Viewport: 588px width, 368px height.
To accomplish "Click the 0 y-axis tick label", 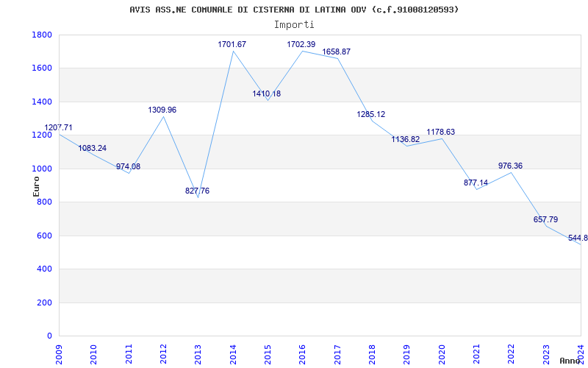I will click(49, 336).
